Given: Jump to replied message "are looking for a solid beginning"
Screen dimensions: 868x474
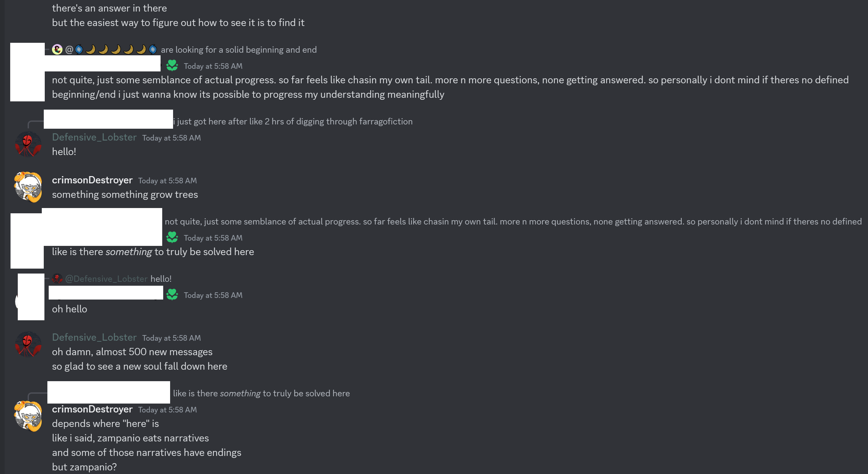Looking at the screenshot, I should 239,50.
